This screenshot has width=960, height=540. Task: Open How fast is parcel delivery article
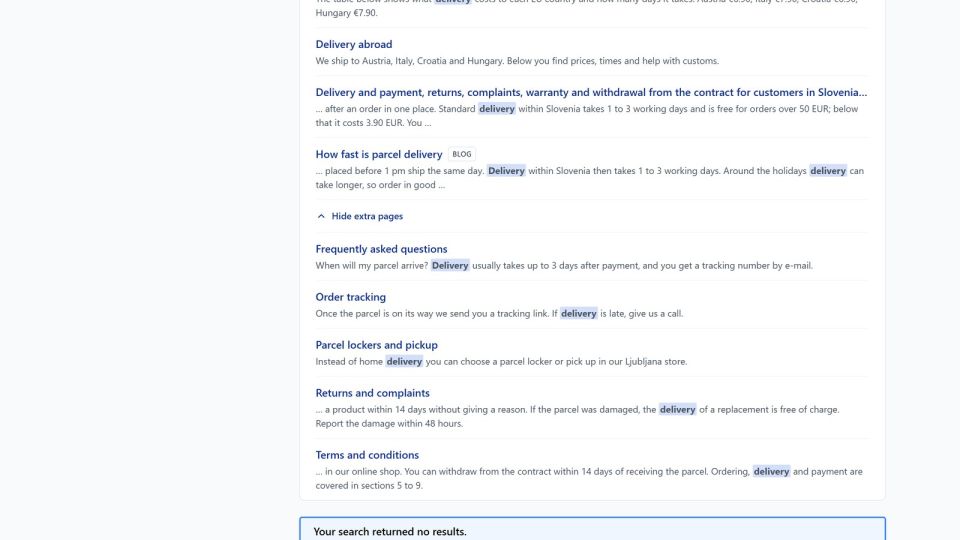379,154
